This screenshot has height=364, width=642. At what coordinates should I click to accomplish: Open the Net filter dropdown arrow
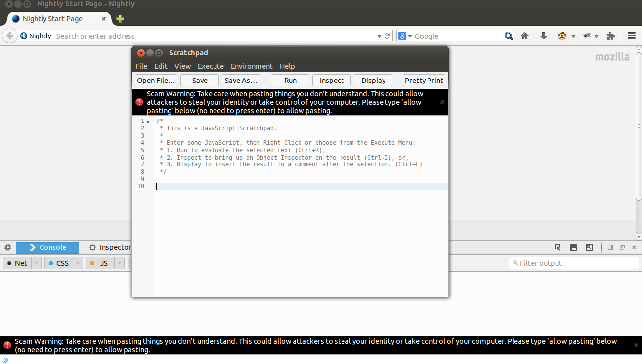(x=36, y=263)
